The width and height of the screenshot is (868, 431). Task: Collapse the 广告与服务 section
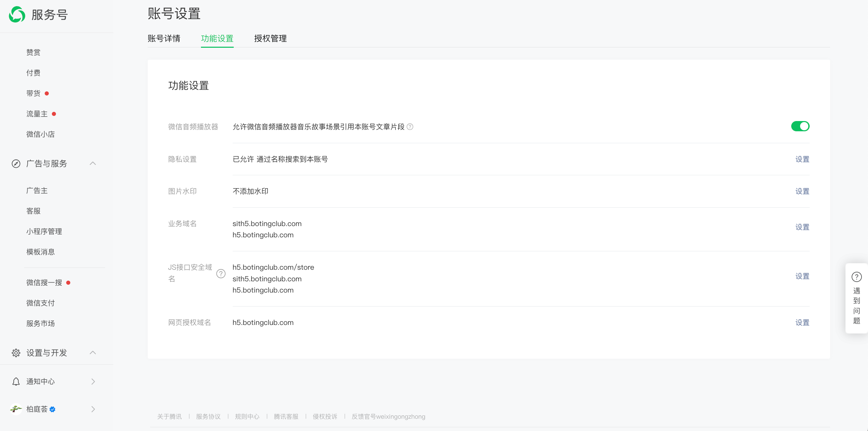[93, 164]
